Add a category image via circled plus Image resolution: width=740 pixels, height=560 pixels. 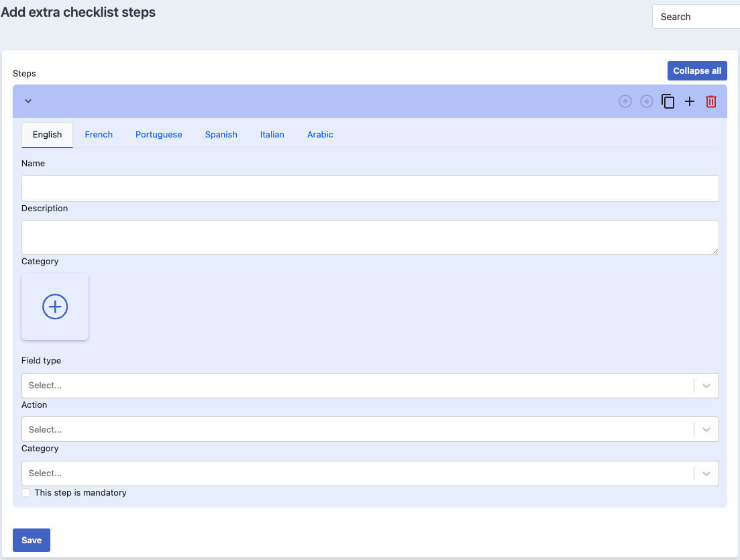[x=55, y=306]
